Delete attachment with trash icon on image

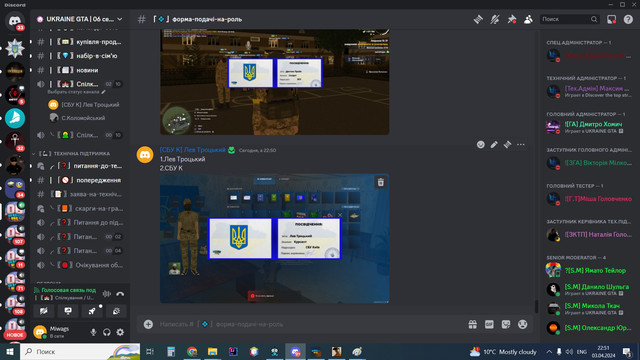coord(380,182)
